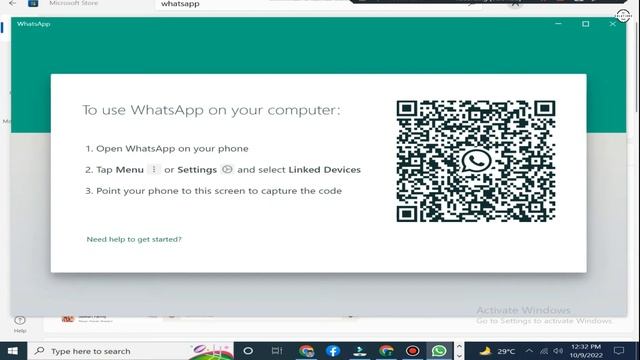640x360 pixels.
Task: Open Cortana circle icon on taskbar
Action: [248, 351]
